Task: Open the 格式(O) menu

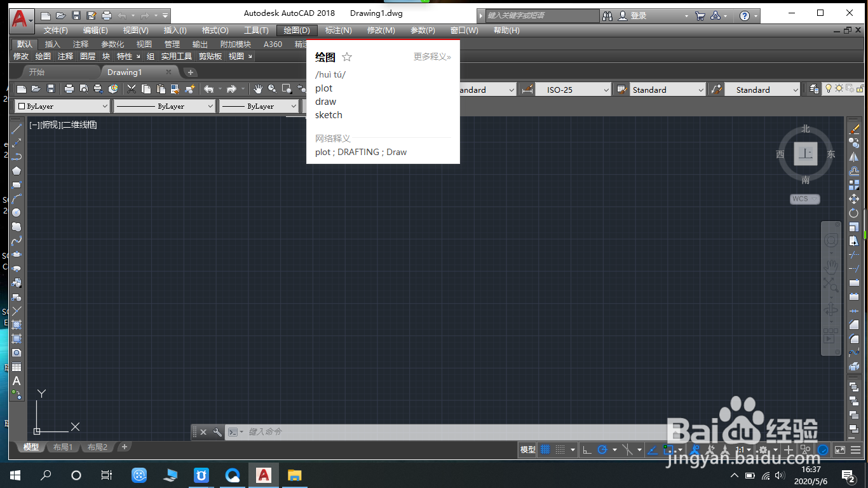Action: coord(215,30)
